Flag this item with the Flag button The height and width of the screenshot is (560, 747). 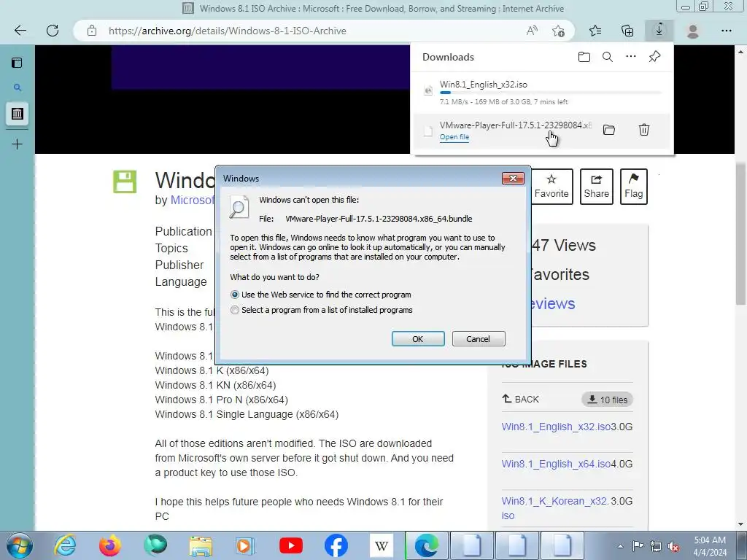pyautogui.click(x=634, y=186)
